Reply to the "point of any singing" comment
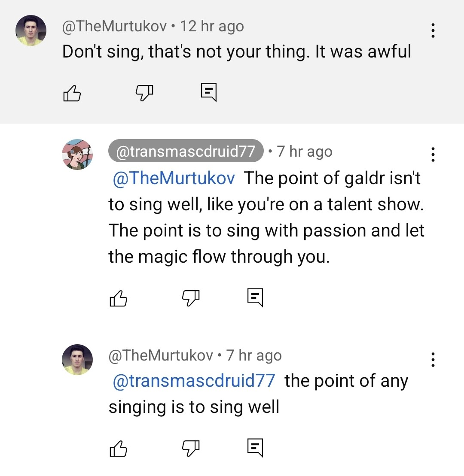Viewport: 464px width, 476px height. coord(255,448)
